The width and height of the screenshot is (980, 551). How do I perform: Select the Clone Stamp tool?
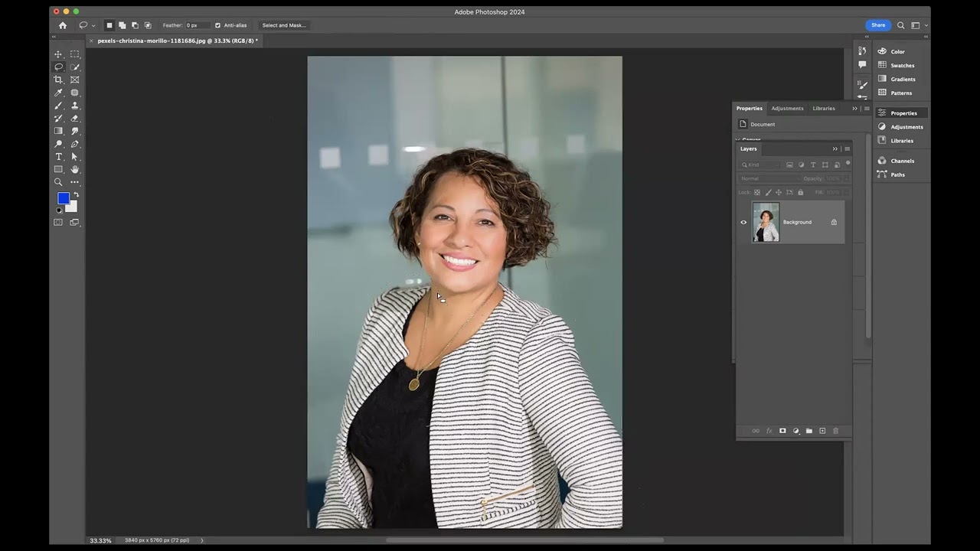[x=75, y=106]
